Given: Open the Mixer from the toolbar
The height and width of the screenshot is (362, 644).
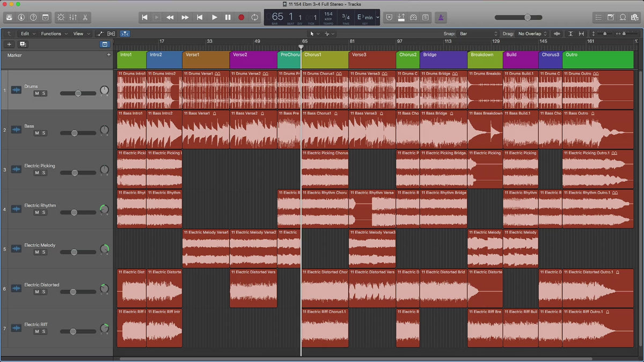Looking at the screenshot, I should point(72,17).
